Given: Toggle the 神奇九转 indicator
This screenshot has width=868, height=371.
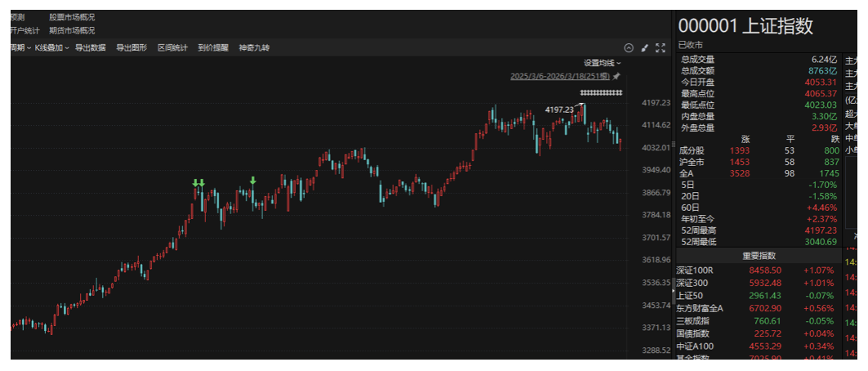Looking at the screenshot, I should coord(254,48).
